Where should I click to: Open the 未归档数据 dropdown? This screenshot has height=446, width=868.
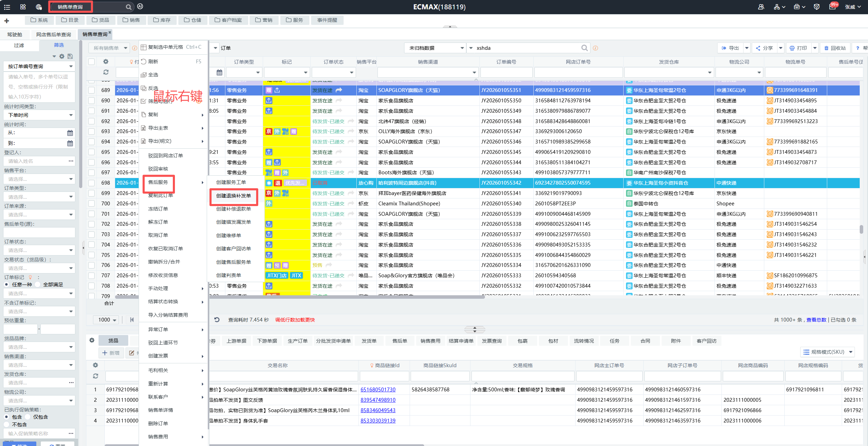tap(435, 48)
